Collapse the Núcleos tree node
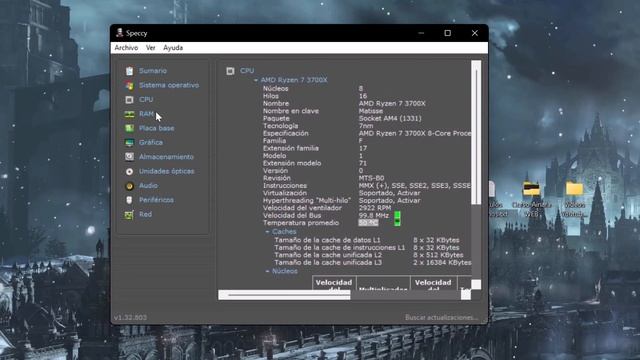The height and width of the screenshot is (360, 640). pyautogui.click(x=267, y=271)
